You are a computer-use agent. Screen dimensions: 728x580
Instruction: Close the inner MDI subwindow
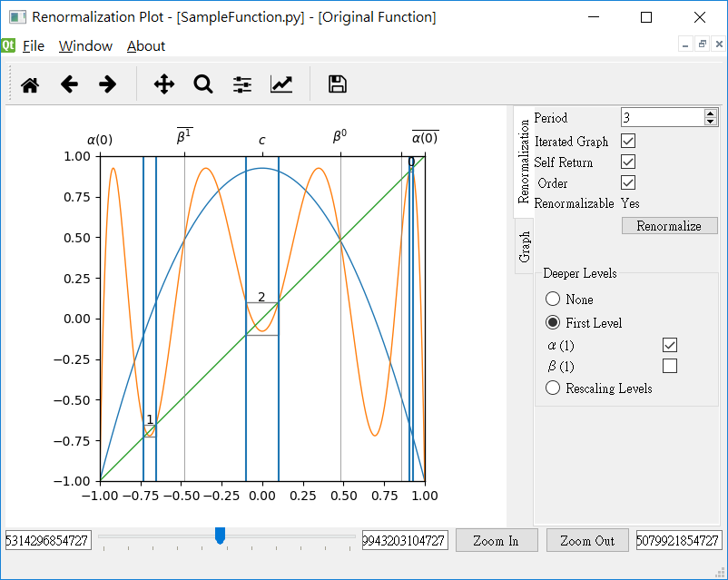click(719, 44)
